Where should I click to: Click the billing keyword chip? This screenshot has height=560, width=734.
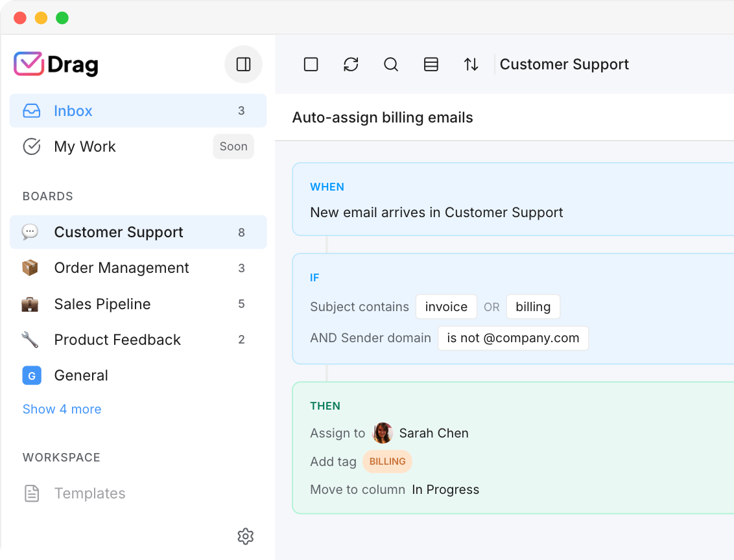click(x=533, y=307)
